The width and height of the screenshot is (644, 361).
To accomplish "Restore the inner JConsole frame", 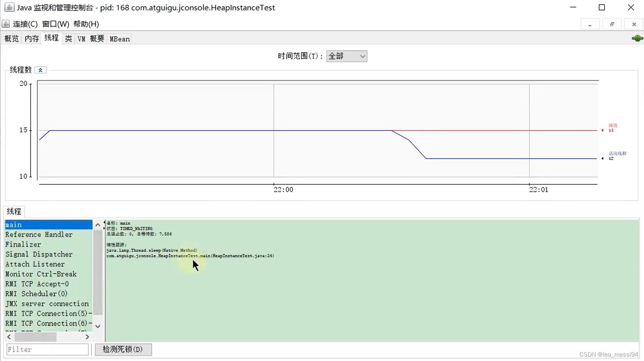I will tap(612, 24).
